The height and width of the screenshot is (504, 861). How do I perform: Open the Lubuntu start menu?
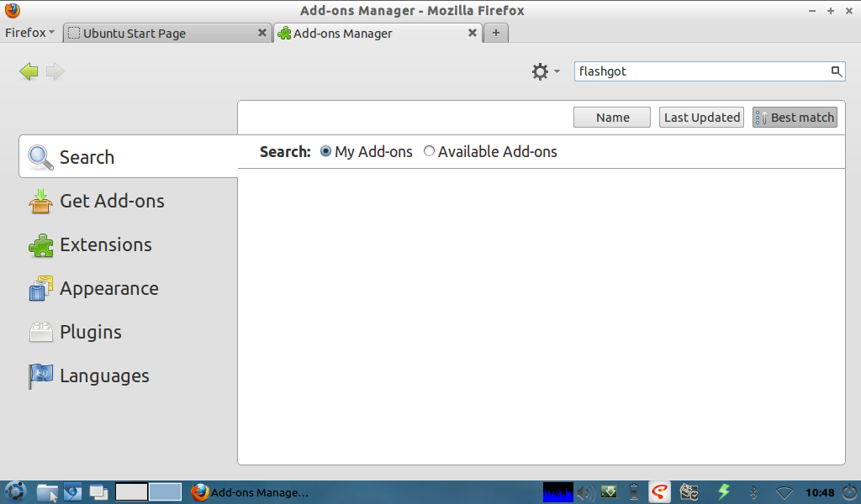15,492
